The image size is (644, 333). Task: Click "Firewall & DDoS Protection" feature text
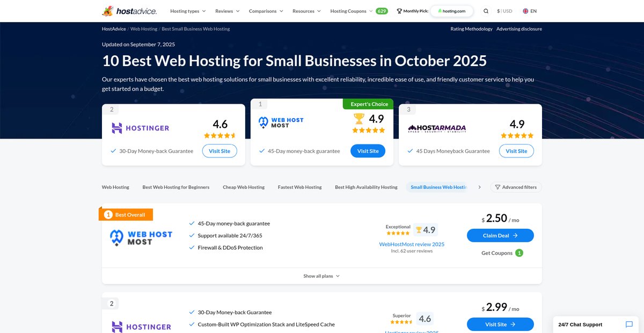click(230, 248)
